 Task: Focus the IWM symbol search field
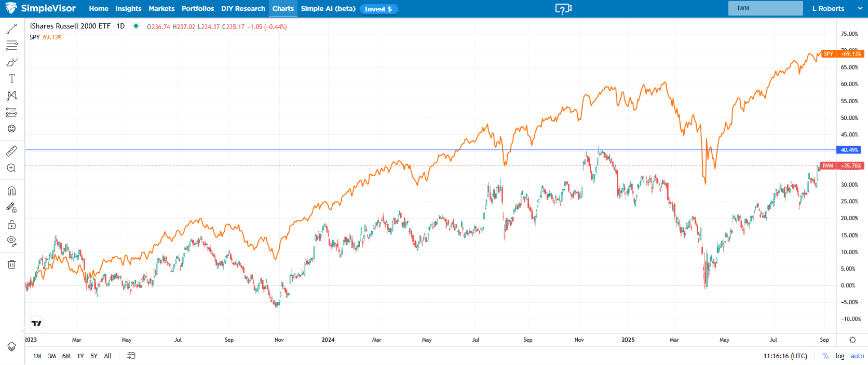[x=765, y=8]
